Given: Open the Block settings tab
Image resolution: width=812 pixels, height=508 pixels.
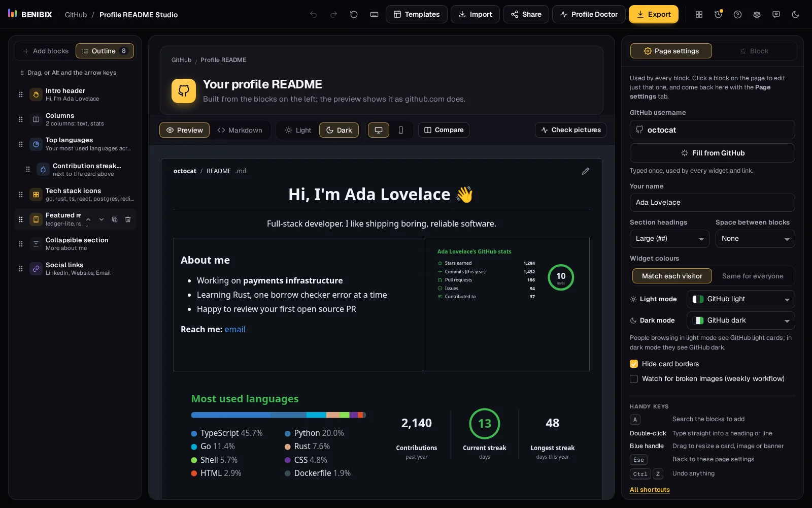Looking at the screenshot, I should (x=754, y=51).
